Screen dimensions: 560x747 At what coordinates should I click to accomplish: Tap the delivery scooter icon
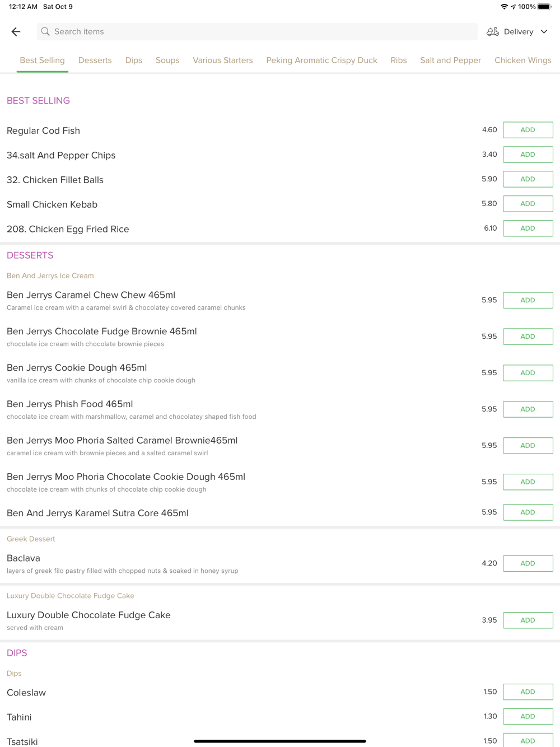point(492,32)
